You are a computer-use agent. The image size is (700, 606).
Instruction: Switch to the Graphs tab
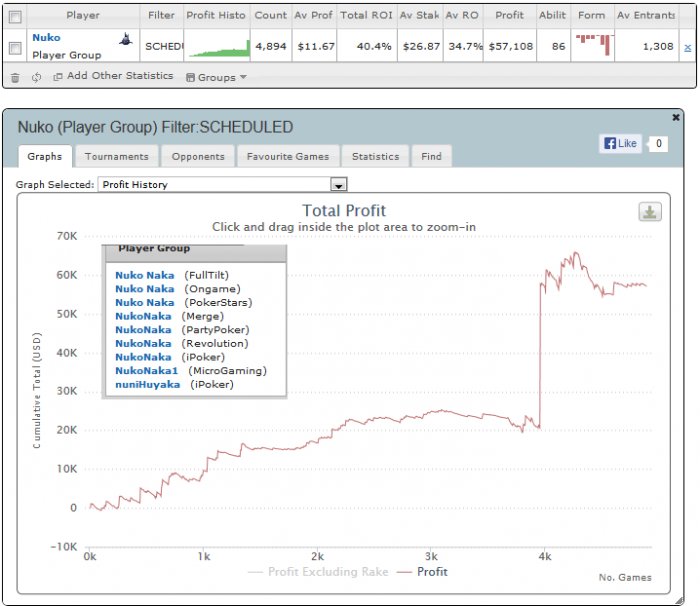click(x=45, y=156)
